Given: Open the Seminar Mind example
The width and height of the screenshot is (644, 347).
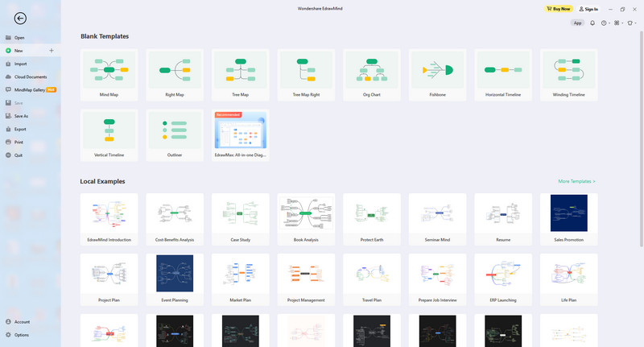Looking at the screenshot, I should (437, 219).
